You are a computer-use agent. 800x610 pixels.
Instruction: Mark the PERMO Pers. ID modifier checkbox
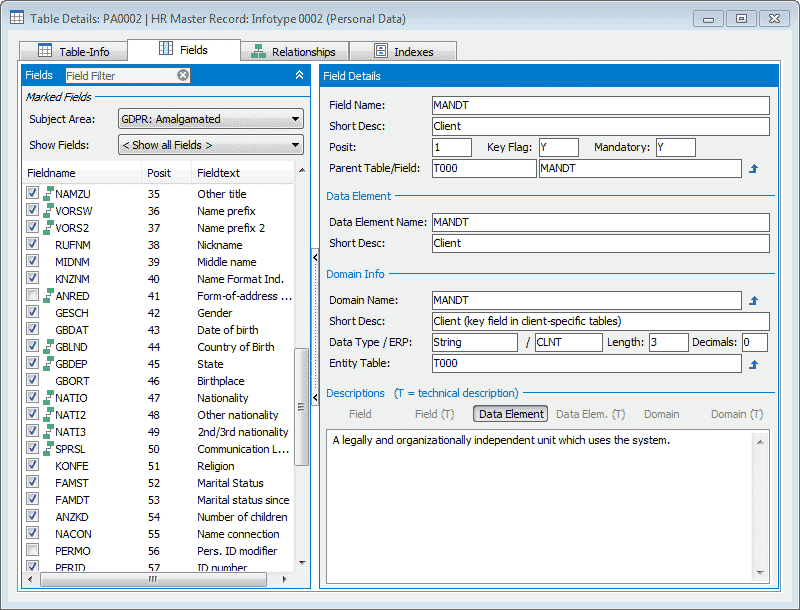pyautogui.click(x=32, y=550)
